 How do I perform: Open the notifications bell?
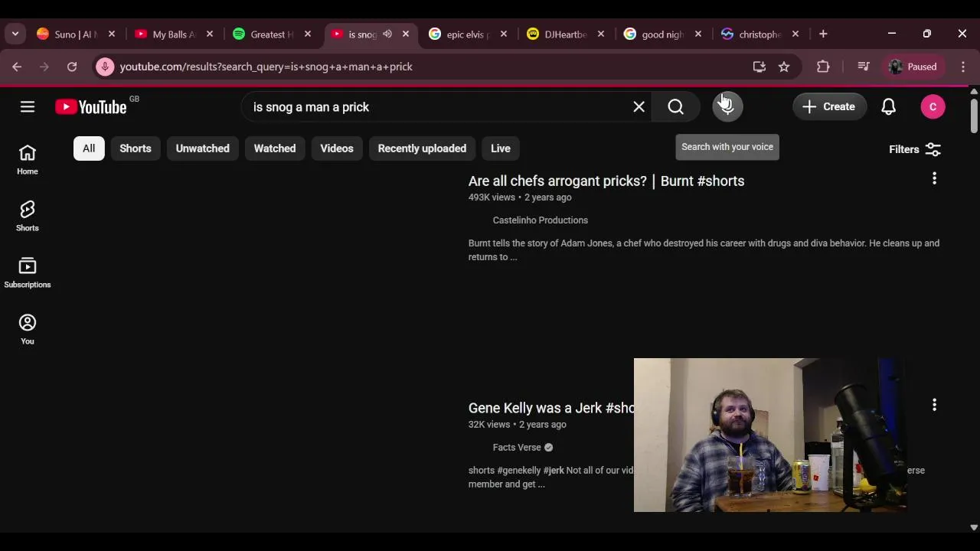(888, 107)
